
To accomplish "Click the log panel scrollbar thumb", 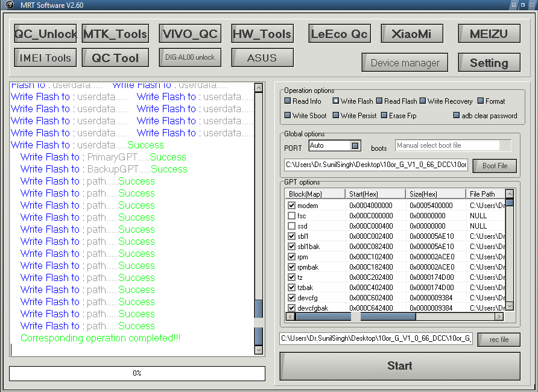I will (x=259, y=323).
